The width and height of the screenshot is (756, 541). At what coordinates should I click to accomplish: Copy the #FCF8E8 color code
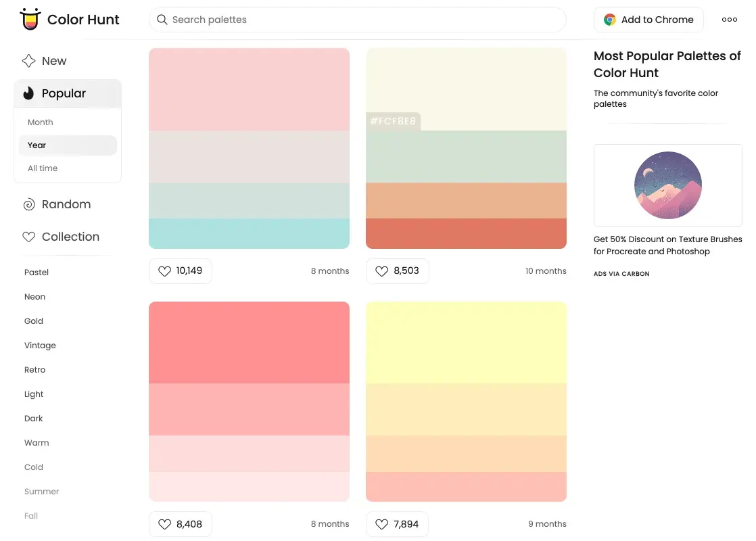(x=393, y=122)
